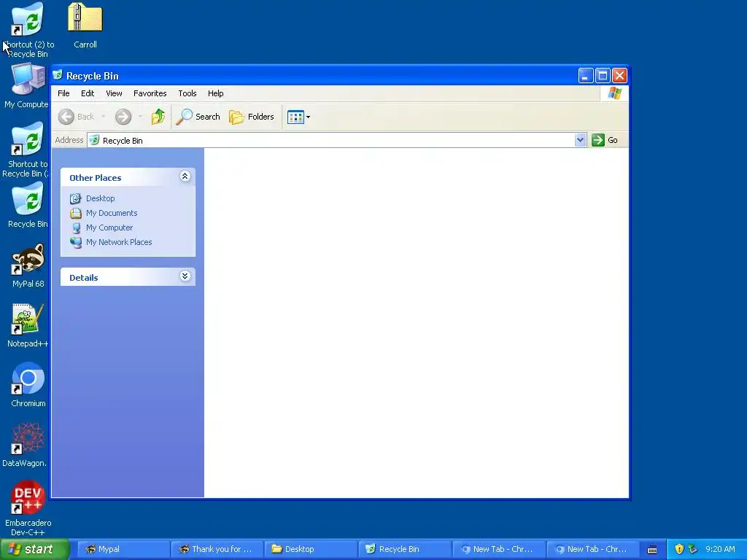Open My Network Places link

click(119, 242)
